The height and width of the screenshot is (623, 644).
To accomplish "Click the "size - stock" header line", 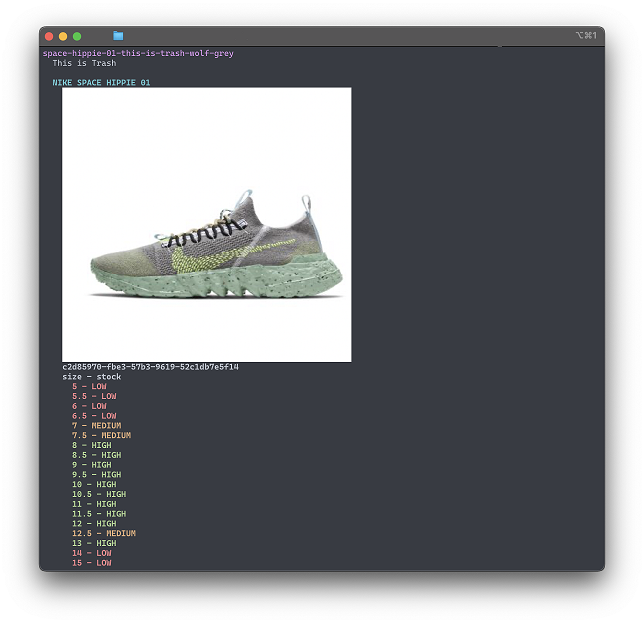I will 92,377.
